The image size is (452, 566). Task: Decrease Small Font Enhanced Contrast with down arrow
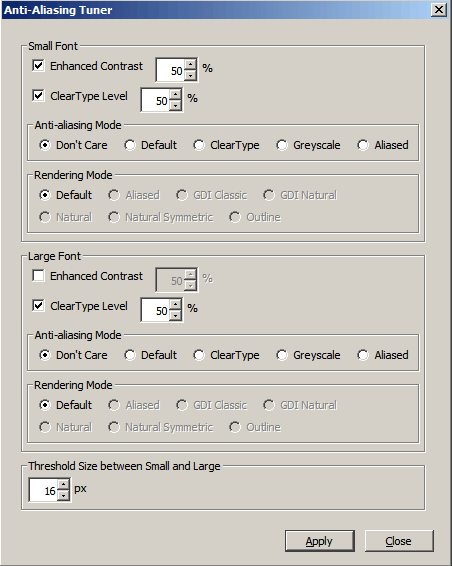click(190, 75)
